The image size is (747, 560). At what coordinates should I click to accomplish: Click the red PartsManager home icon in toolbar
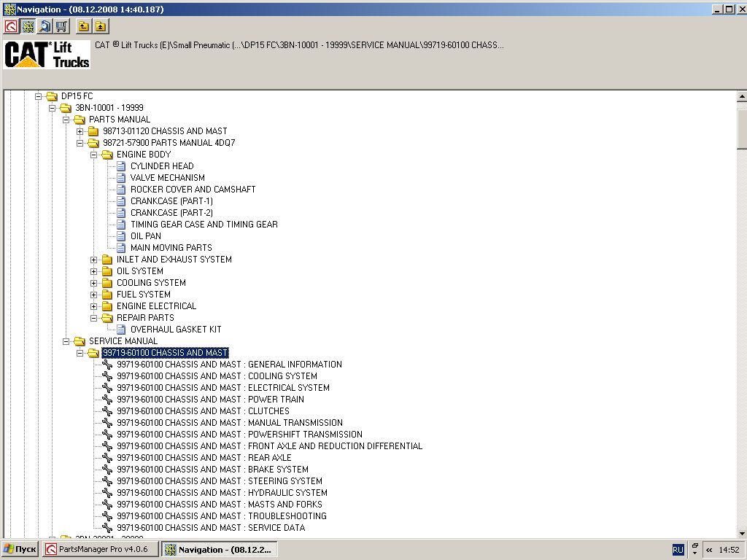click(11, 27)
